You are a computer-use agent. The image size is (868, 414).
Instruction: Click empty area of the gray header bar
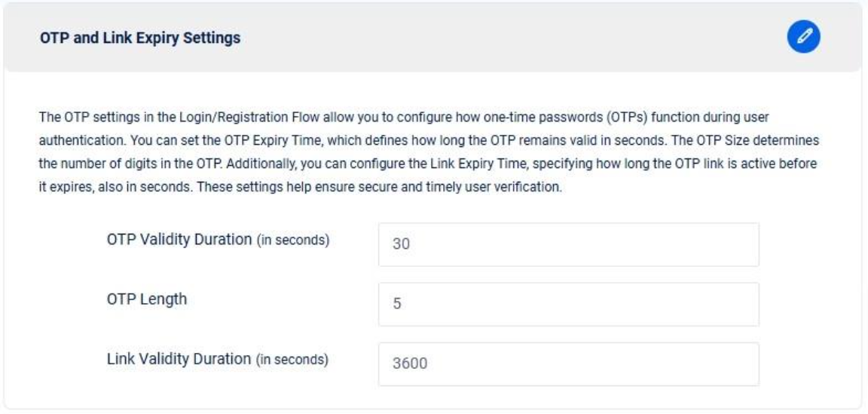[490, 38]
